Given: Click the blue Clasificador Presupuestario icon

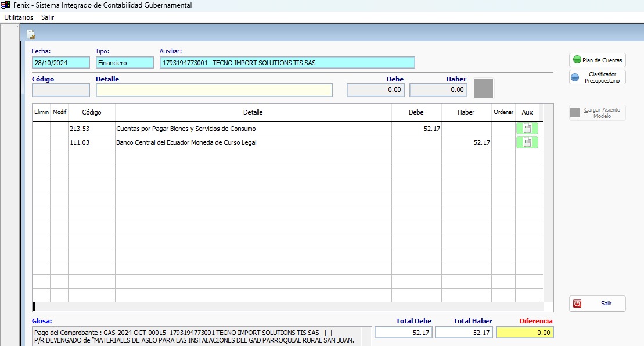Looking at the screenshot, I should pyautogui.click(x=575, y=77).
